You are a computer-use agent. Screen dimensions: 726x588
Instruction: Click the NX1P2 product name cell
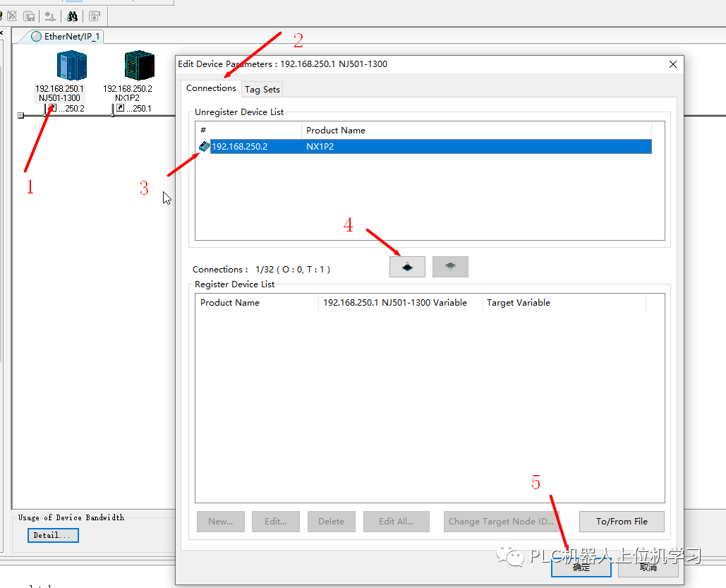(x=320, y=146)
